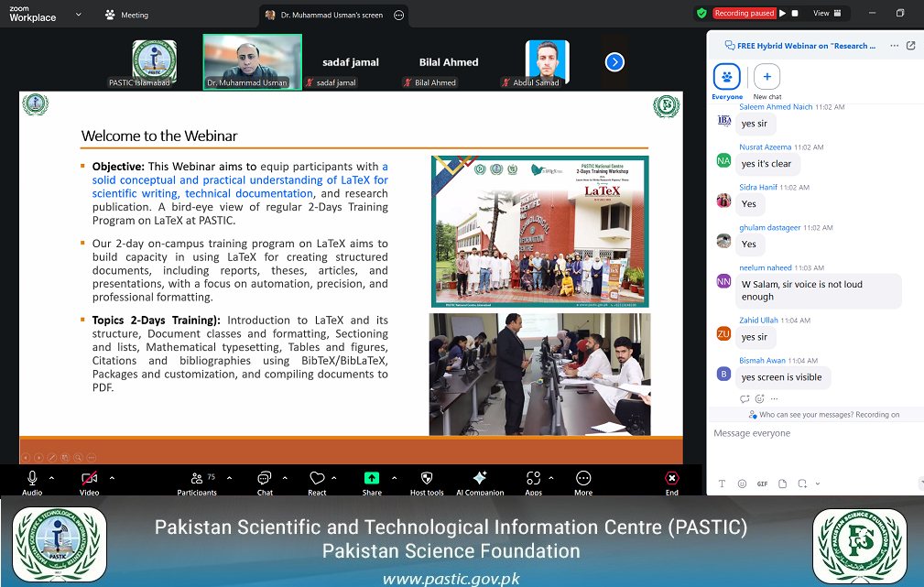Mute the microphone
The height and width of the screenshot is (587, 924).
[32, 480]
